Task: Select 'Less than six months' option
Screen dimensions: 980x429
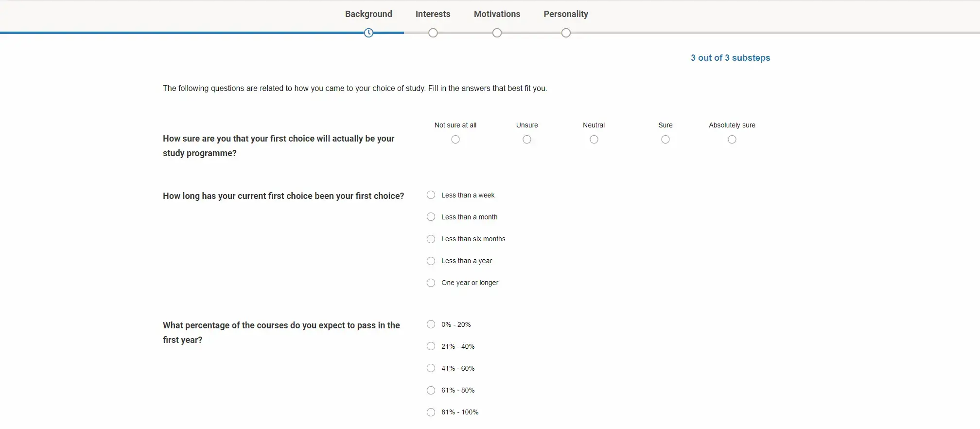Action: click(431, 239)
